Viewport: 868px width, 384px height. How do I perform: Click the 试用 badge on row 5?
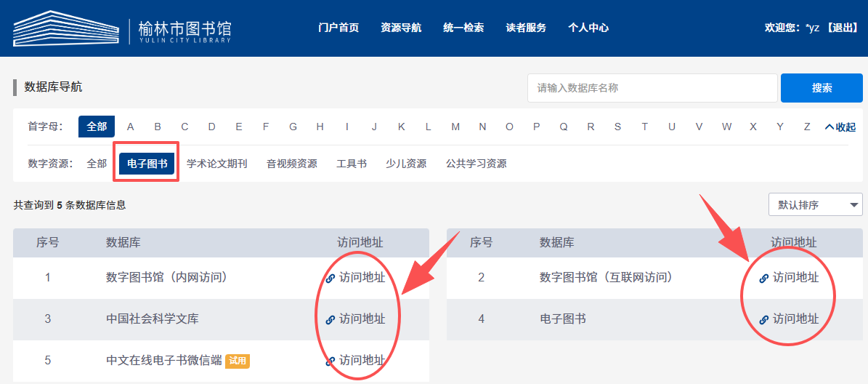point(238,361)
